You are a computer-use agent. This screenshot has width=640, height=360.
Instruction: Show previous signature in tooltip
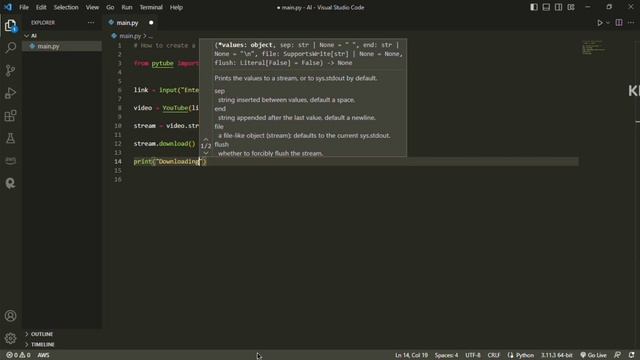click(x=206, y=139)
